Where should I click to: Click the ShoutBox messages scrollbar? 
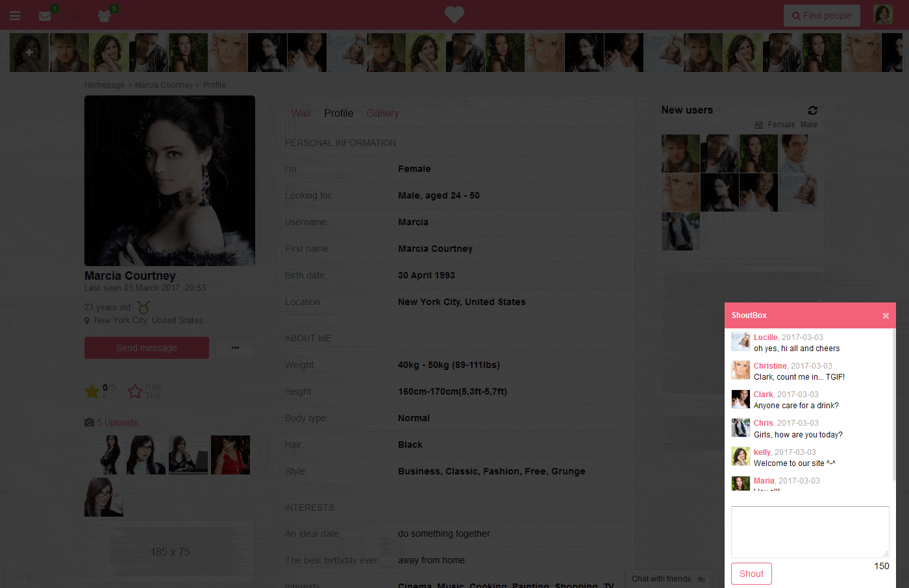pos(894,405)
